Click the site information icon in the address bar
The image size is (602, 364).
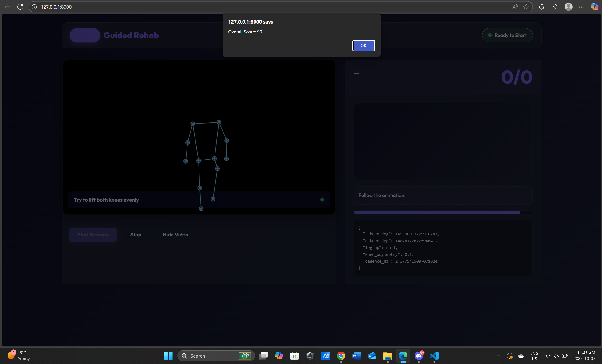[x=34, y=7]
